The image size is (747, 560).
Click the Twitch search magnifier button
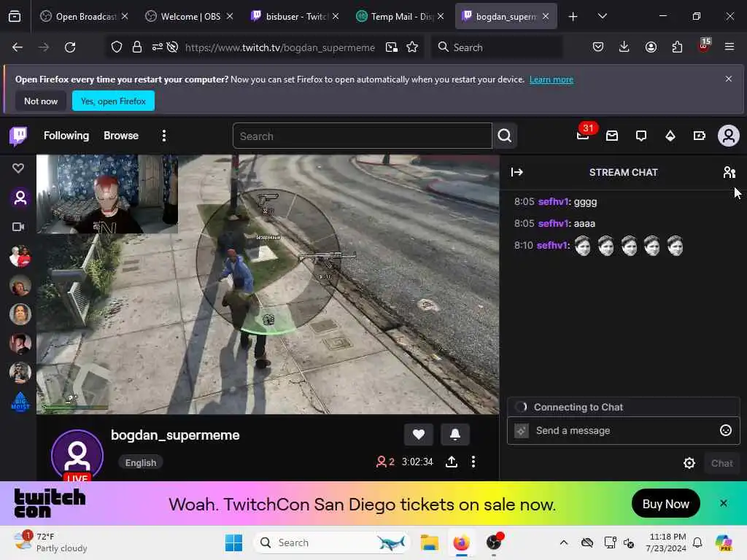(505, 136)
